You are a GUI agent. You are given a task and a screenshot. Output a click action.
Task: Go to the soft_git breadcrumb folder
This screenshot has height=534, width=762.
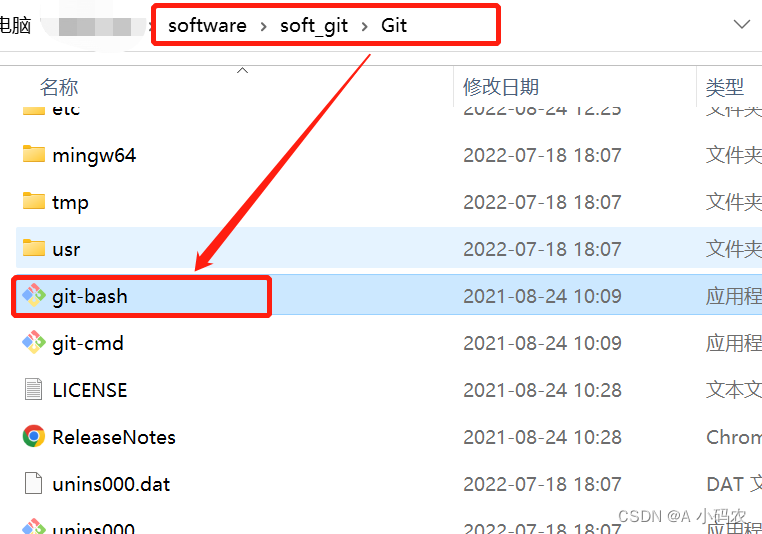[x=314, y=26]
